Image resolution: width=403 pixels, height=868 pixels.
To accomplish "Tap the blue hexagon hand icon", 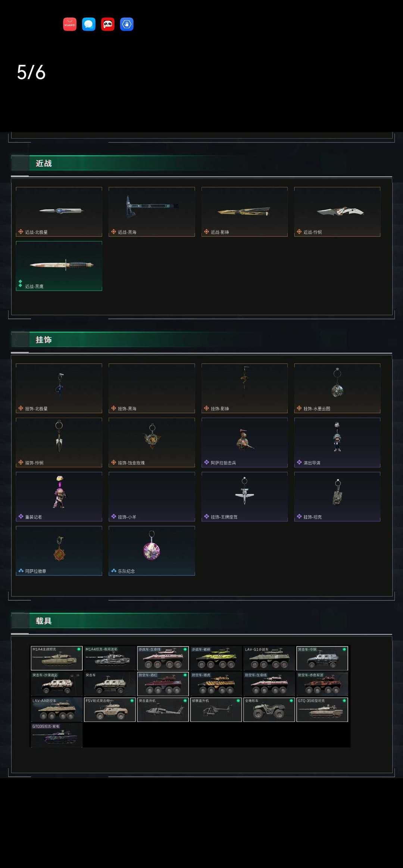I will point(127,24).
